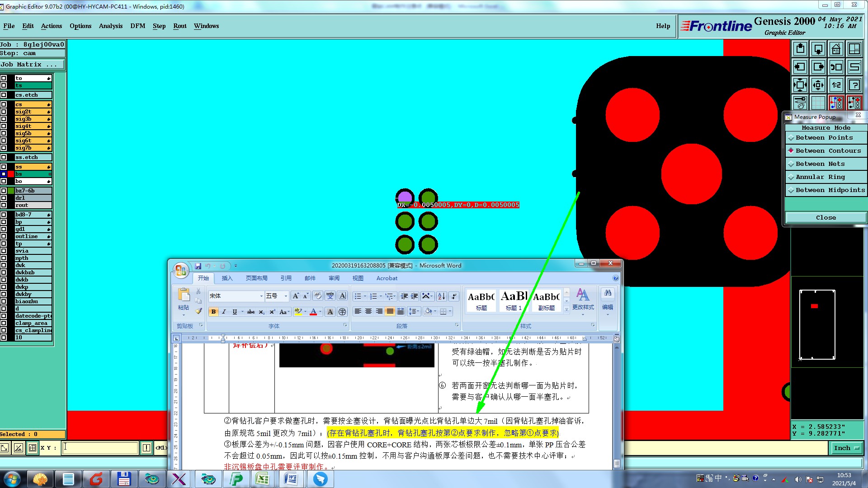Click the X Y coordinate input field
The width and height of the screenshot is (868, 488).
[x=100, y=448]
